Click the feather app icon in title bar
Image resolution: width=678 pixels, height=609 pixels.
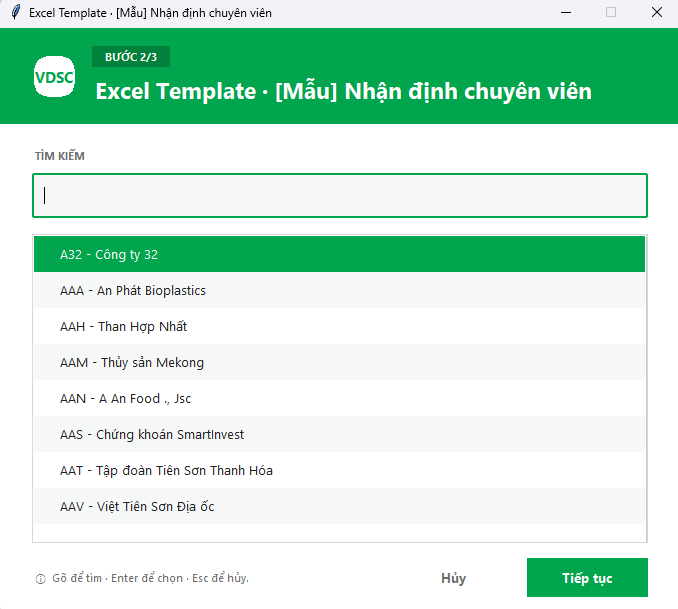pyautogui.click(x=15, y=12)
